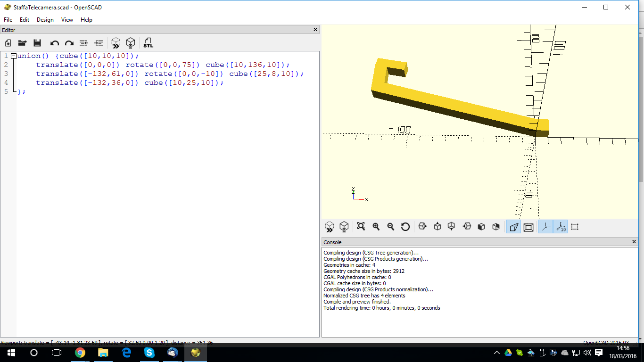Open the Edit menu
The height and width of the screenshot is (362, 644).
tap(25, 20)
